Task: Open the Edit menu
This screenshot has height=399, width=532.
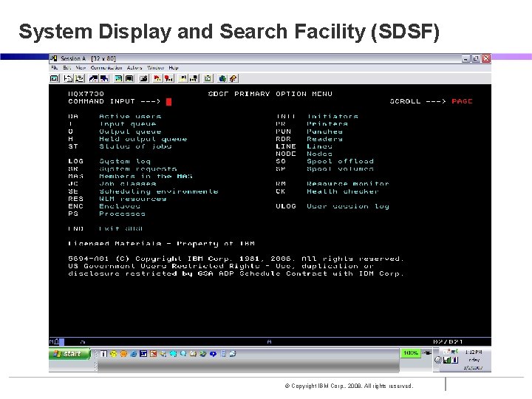Action: coord(66,67)
